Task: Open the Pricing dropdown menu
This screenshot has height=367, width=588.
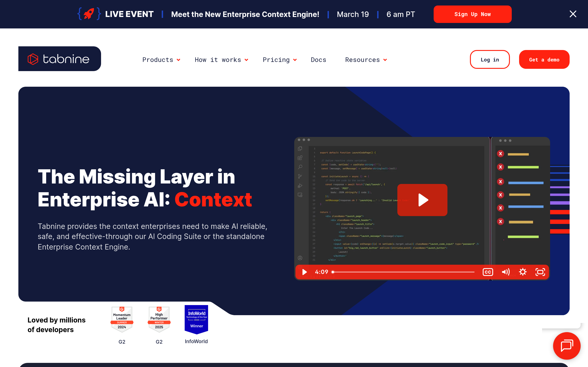Action: point(280,60)
